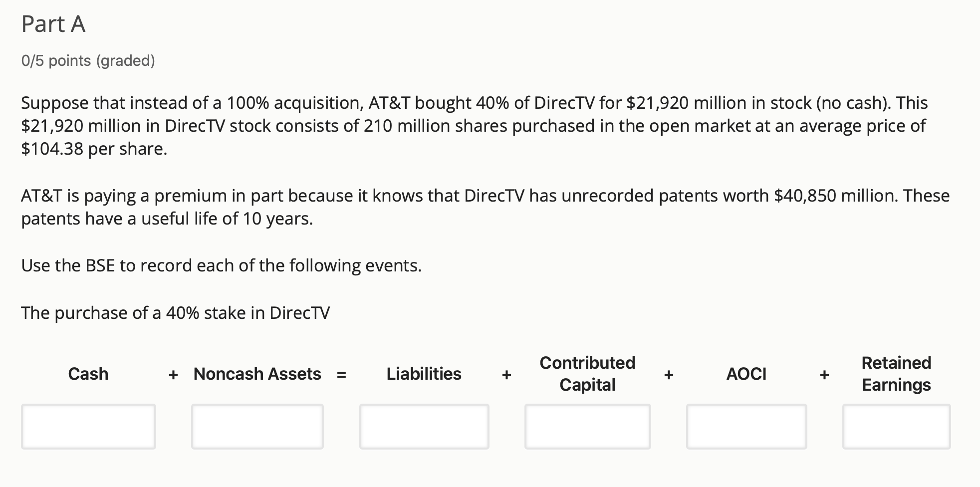This screenshot has height=487, width=980.
Task: Click the plus sign after Cash
Action: (x=173, y=374)
